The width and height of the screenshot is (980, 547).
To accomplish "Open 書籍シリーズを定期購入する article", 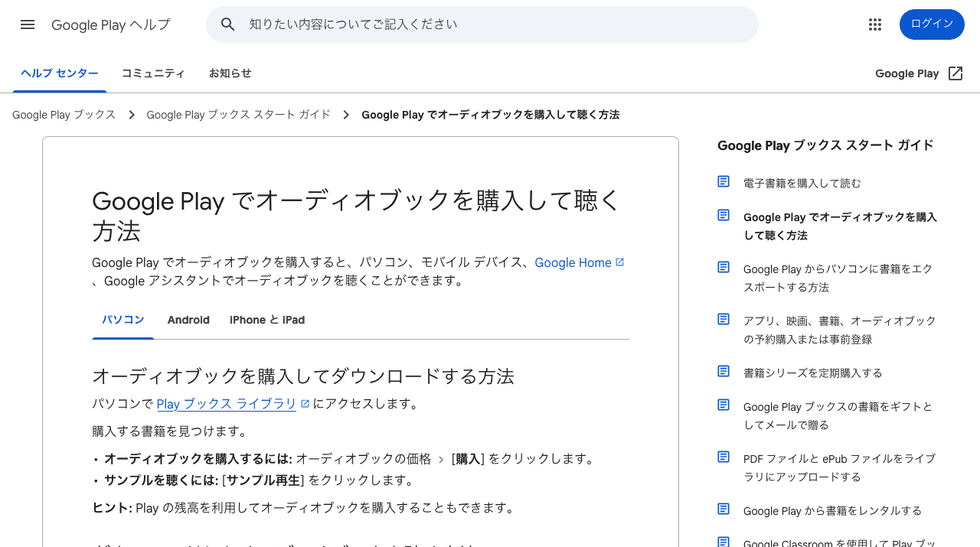I will point(812,373).
